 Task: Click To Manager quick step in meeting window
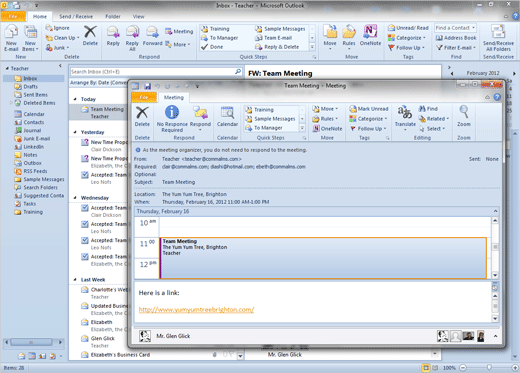point(264,128)
